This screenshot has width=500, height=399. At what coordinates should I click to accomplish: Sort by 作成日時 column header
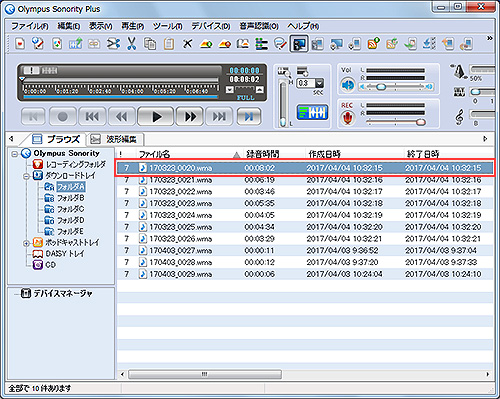coord(354,154)
